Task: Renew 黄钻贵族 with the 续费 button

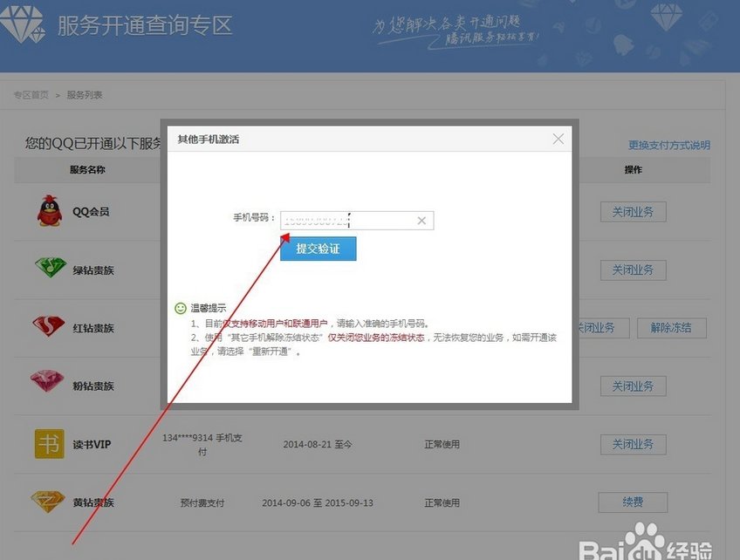Action: pos(633,502)
